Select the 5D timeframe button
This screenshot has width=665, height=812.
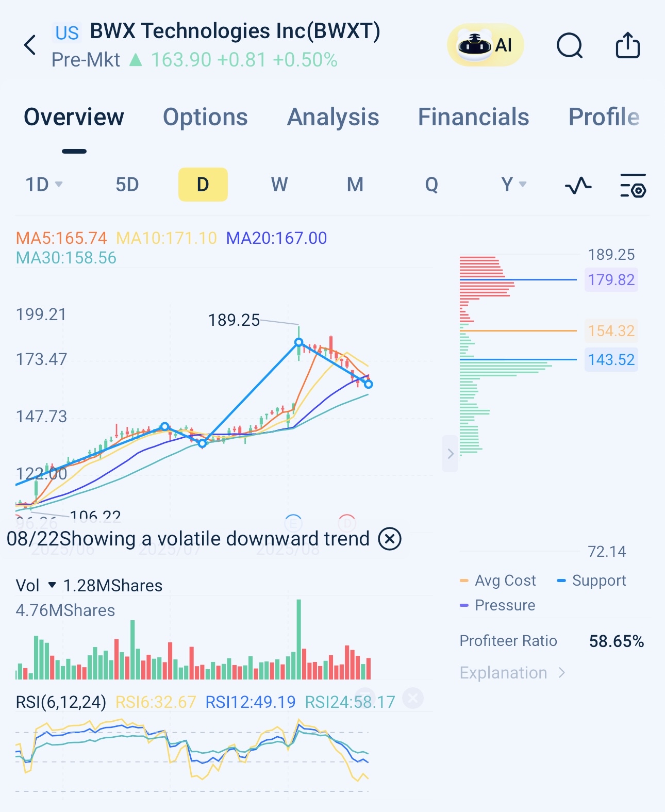(127, 185)
